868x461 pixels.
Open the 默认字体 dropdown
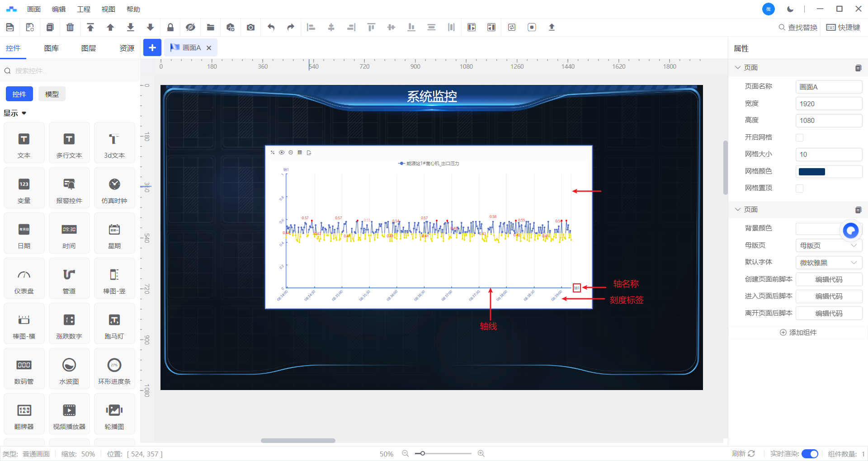828,263
